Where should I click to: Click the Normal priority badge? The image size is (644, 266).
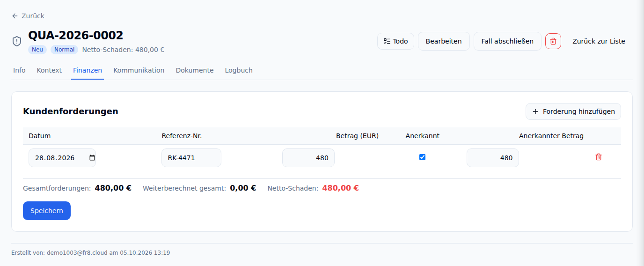64,50
